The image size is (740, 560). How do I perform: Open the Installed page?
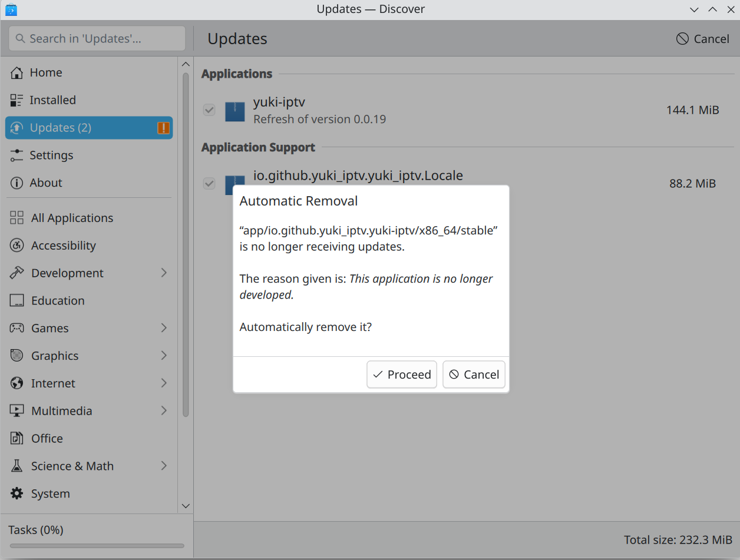52,100
